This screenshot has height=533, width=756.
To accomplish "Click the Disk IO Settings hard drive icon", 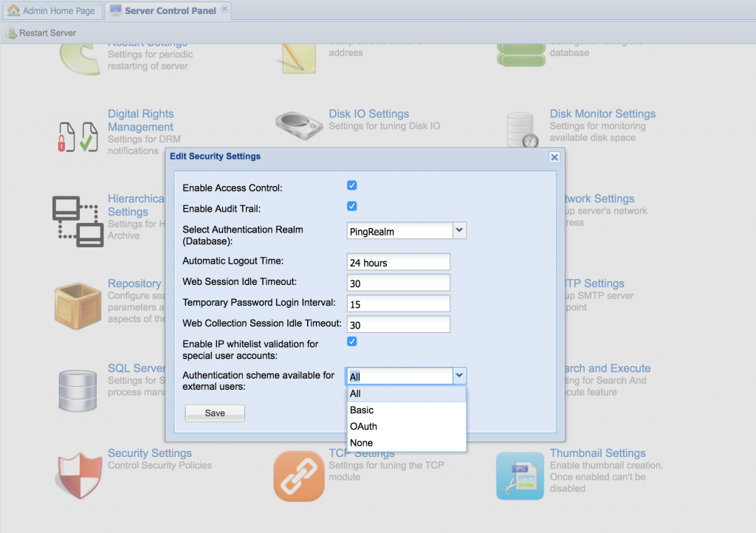I will 299,125.
